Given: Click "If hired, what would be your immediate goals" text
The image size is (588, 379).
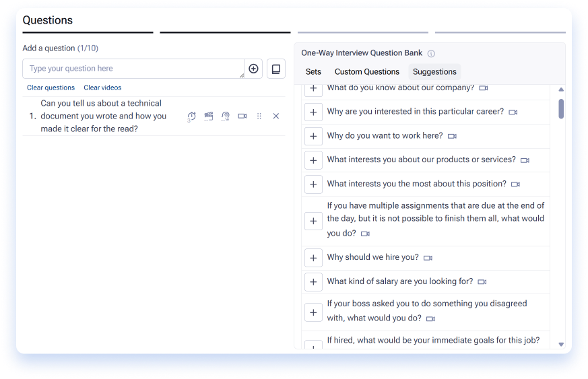Looking at the screenshot, I should [433, 341].
